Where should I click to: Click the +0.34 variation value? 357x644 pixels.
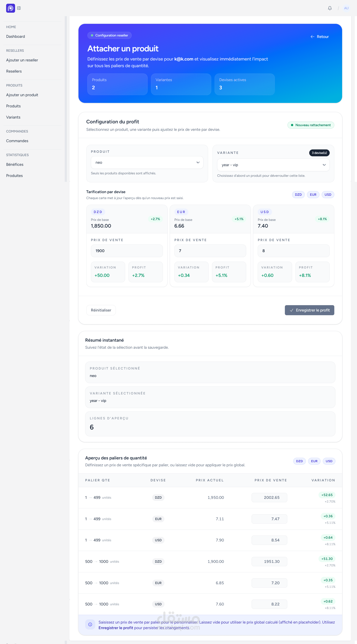point(184,276)
